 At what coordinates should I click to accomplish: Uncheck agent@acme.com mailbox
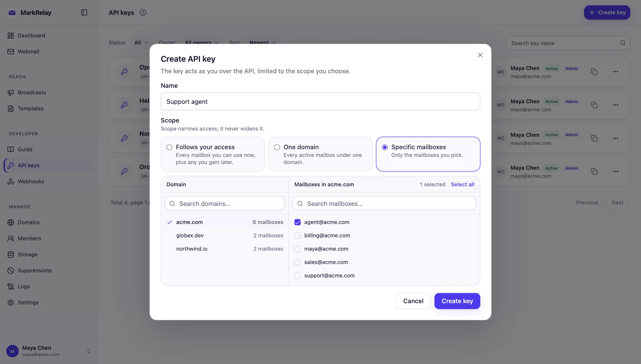tap(297, 222)
